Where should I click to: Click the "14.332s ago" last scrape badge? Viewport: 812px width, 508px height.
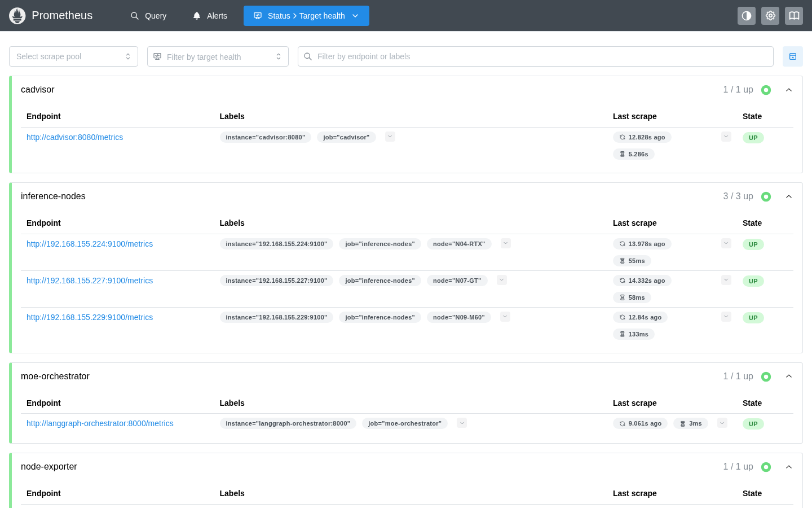coord(642,281)
